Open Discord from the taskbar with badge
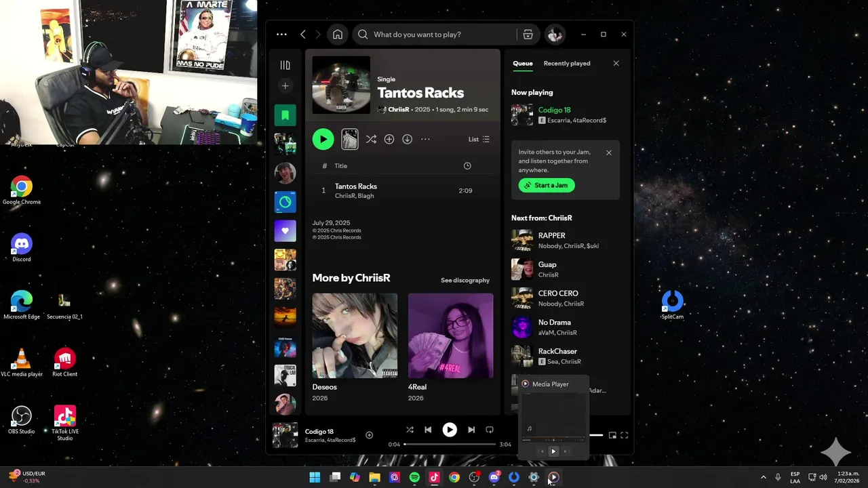This screenshot has height=488, width=868. point(494,477)
